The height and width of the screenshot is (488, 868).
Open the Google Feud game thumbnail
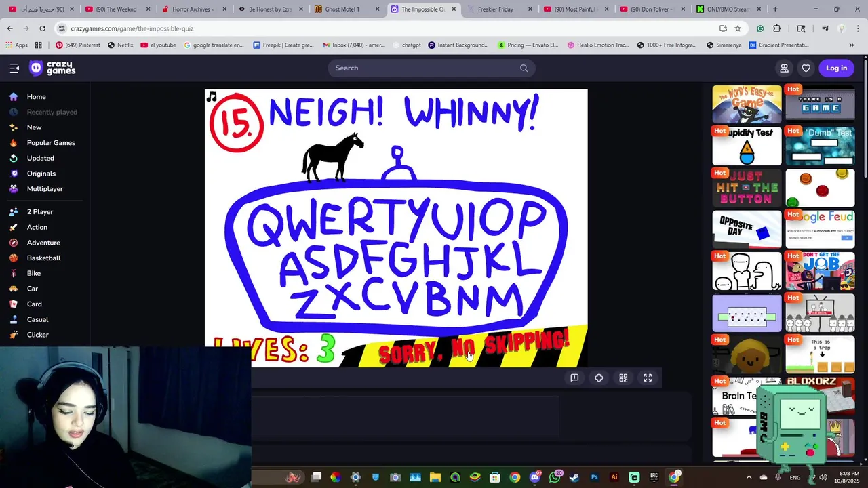coord(820,229)
